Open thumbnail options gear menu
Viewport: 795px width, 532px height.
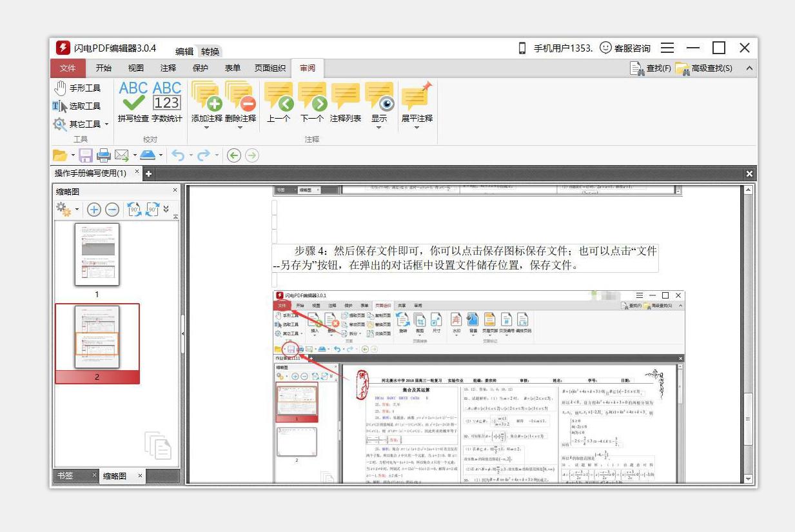click(64, 209)
